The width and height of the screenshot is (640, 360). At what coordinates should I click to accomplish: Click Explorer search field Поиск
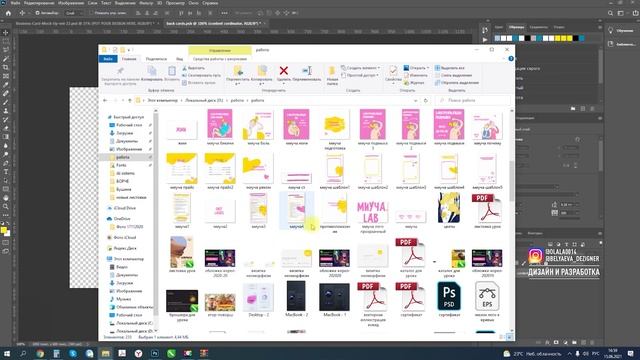(473, 100)
